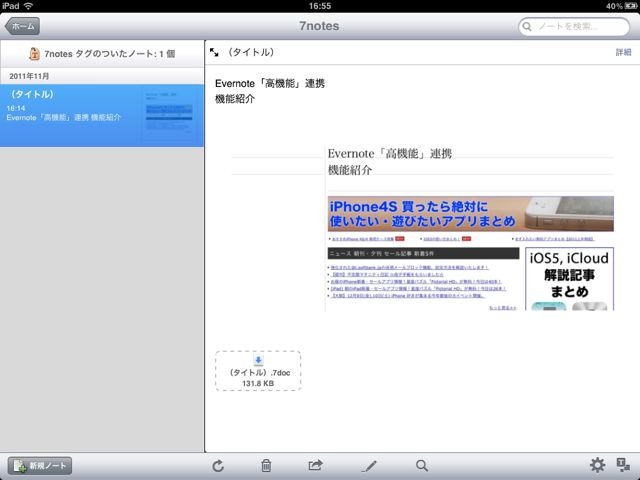The width and height of the screenshot is (640, 480).
Task: Expand the note to fullscreen with the arrows icon
Action: tap(214, 52)
